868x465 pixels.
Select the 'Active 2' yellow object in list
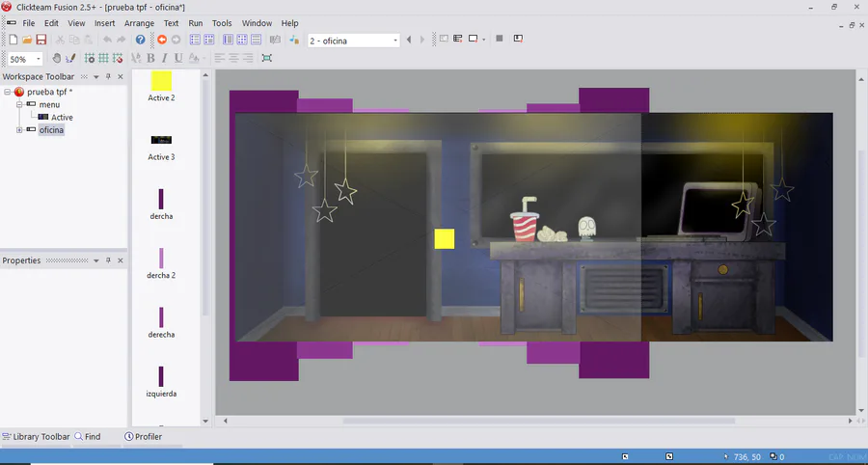(x=161, y=87)
